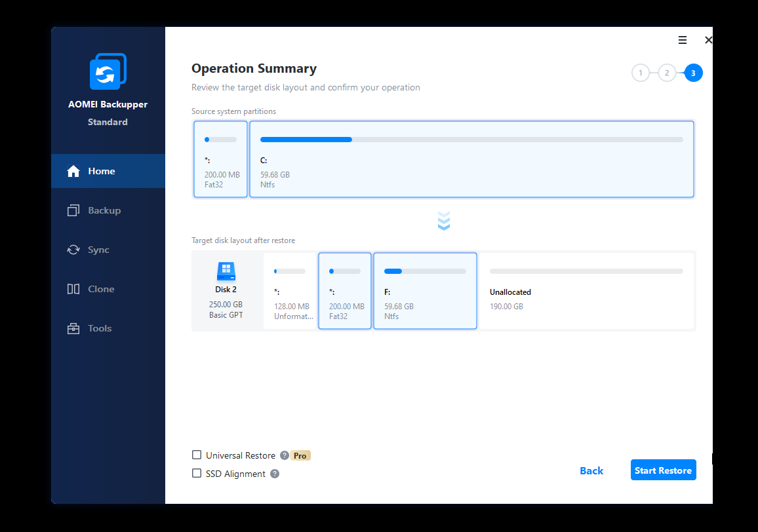Select the F: Ntfs target partition

pyautogui.click(x=425, y=291)
